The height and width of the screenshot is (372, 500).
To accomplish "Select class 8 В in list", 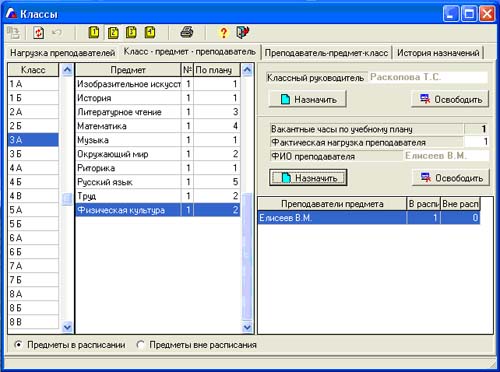I will click(33, 322).
